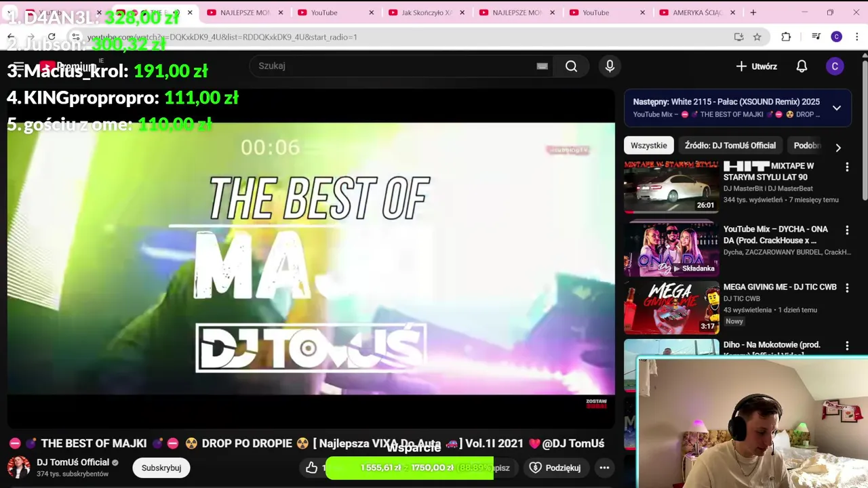The image size is (868, 488).
Task: Open Chrome media controls icon
Action: pos(816,37)
